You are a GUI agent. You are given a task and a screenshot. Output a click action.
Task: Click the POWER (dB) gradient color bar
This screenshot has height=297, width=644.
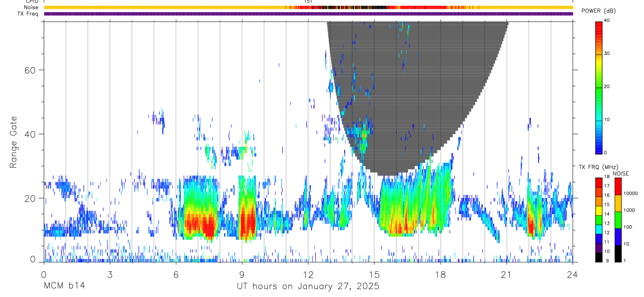click(599, 87)
